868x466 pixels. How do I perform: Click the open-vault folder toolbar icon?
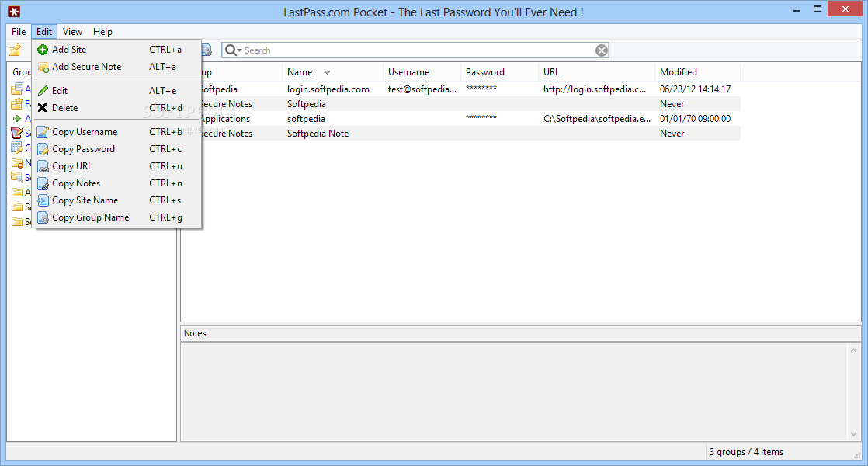[x=15, y=50]
